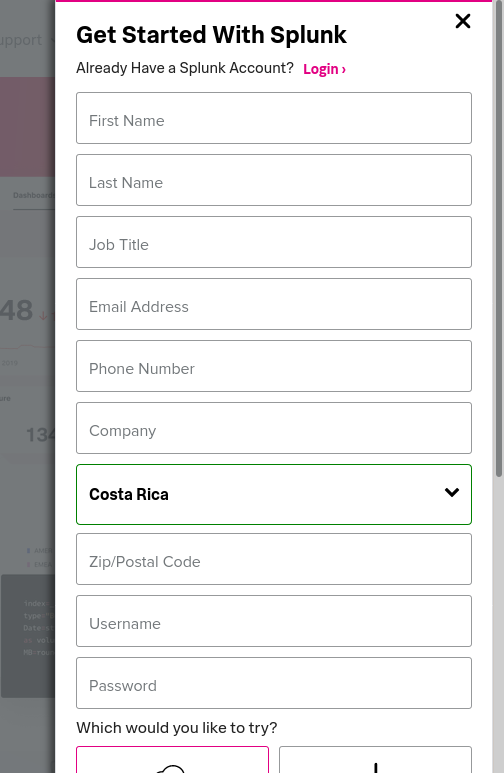Click into the Email Address field
Viewport: 504px width, 773px height.
274,304
